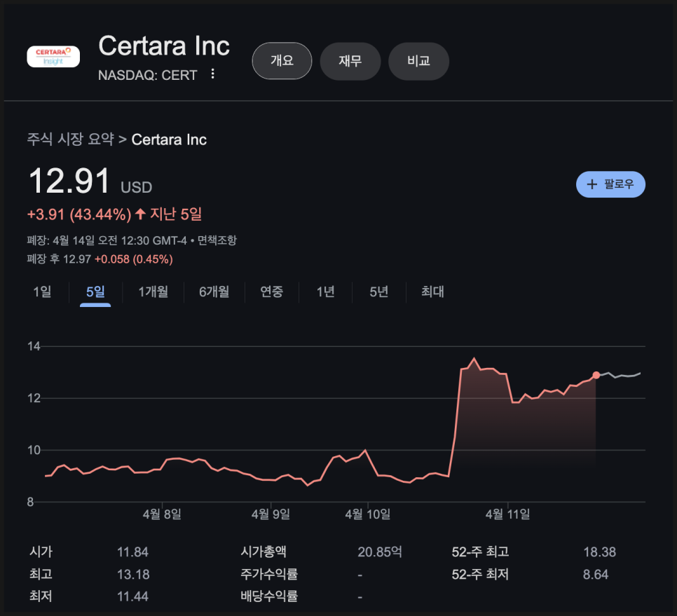The image size is (677, 616).
Task: Click the 4월 11일 axis date label
Action: (x=507, y=514)
